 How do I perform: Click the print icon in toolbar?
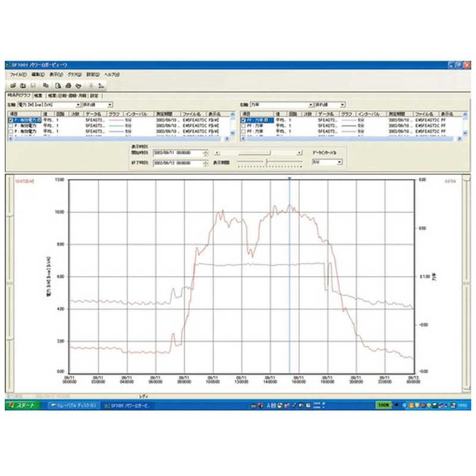coord(67,86)
